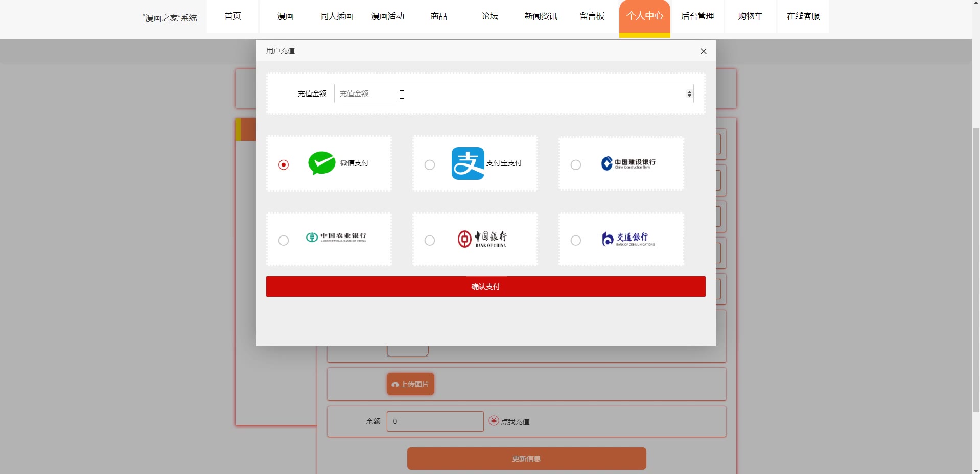This screenshot has width=980, height=474.
Task: Click the Bank of China logo
Action: [482, 239]
